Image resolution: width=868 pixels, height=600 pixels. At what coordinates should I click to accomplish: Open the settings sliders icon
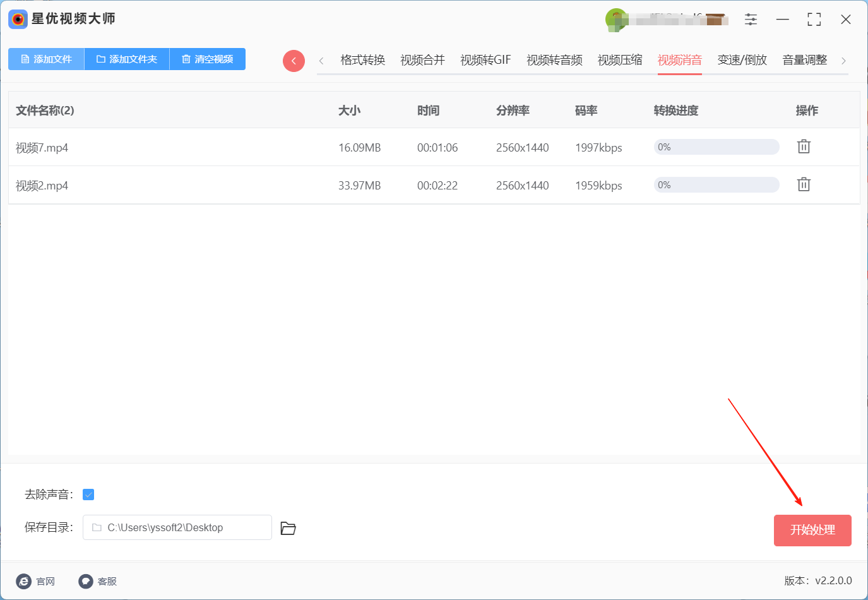pyautogui.click(x=751, y=20)
